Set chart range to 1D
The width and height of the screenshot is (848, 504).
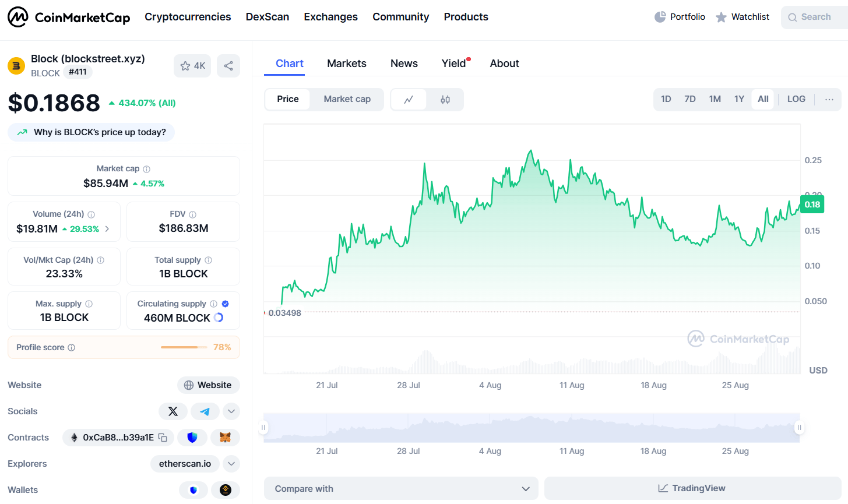tap(666, 100)
